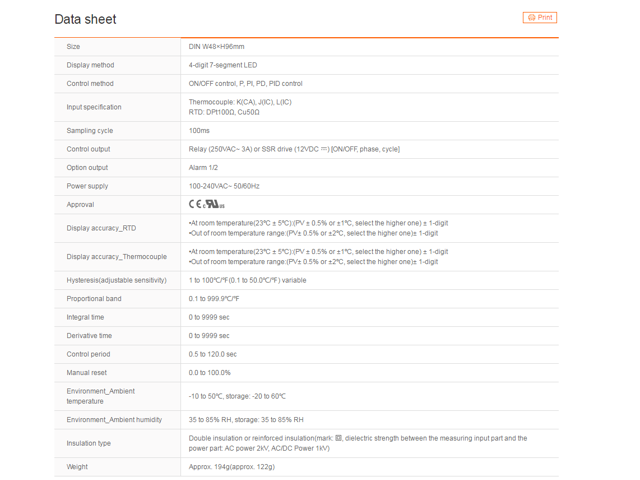The image size is (640, 480).
Task: Click the Insulation type description text
Action: point(357,443)
